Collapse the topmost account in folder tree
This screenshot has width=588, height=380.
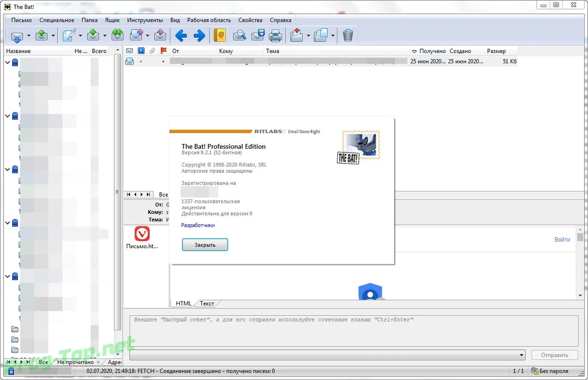tap(7, 62)
